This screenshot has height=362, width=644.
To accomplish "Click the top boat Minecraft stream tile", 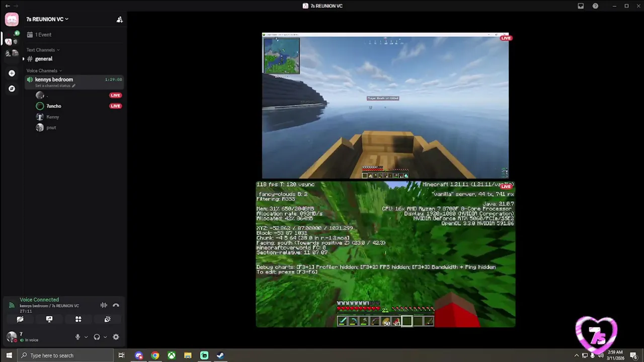I will [x=385, y=106].
